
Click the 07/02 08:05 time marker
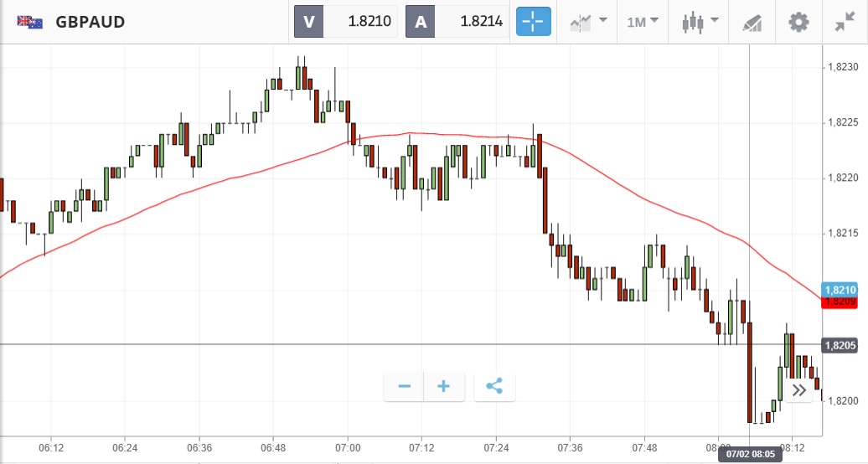tap(750, 453)
